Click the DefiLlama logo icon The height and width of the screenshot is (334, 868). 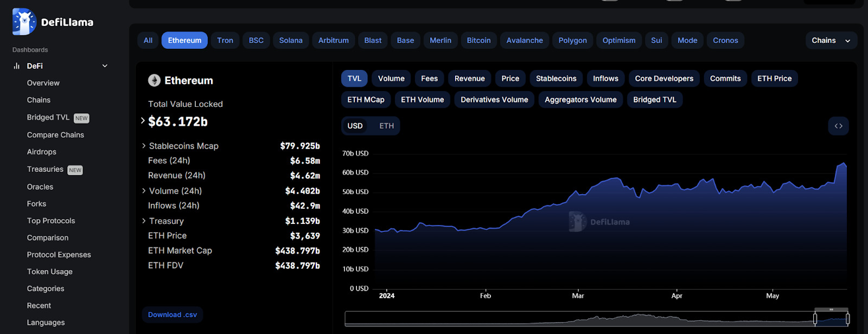[x=24, y=22]
